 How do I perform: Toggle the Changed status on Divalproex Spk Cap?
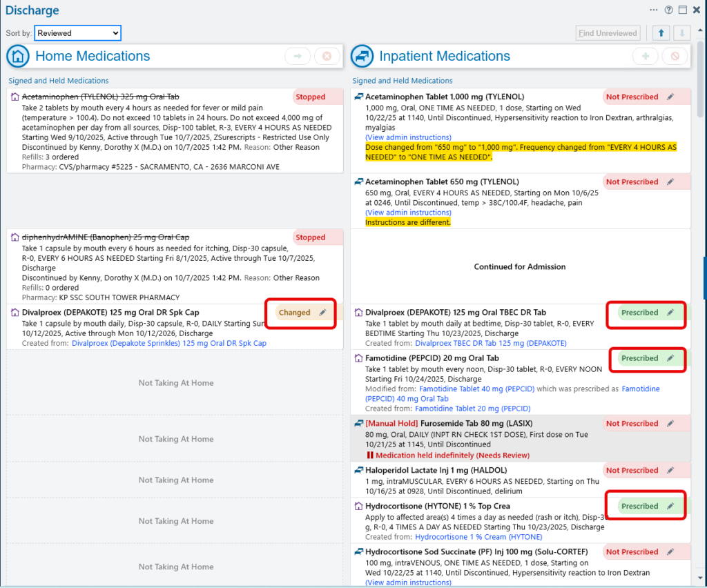[x=295, y=313]
